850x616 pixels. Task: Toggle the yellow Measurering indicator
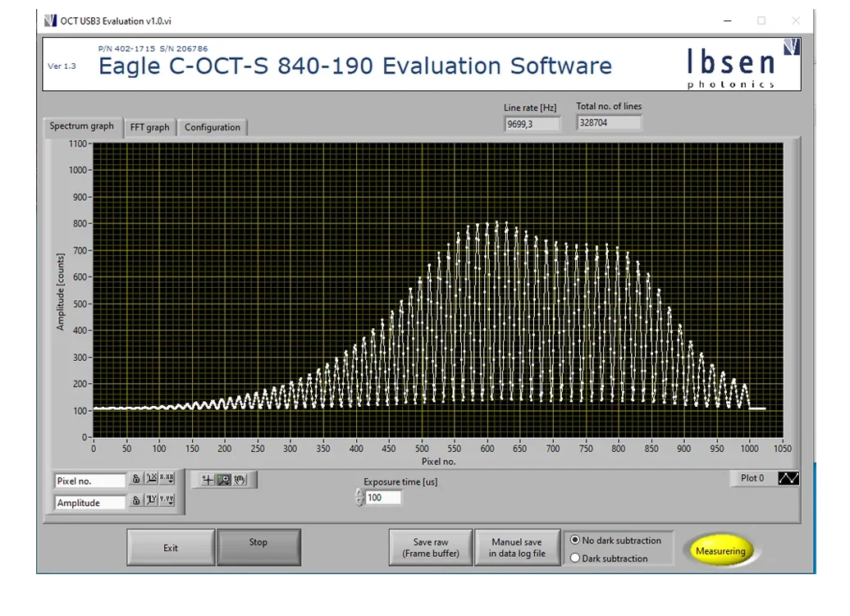720,551
